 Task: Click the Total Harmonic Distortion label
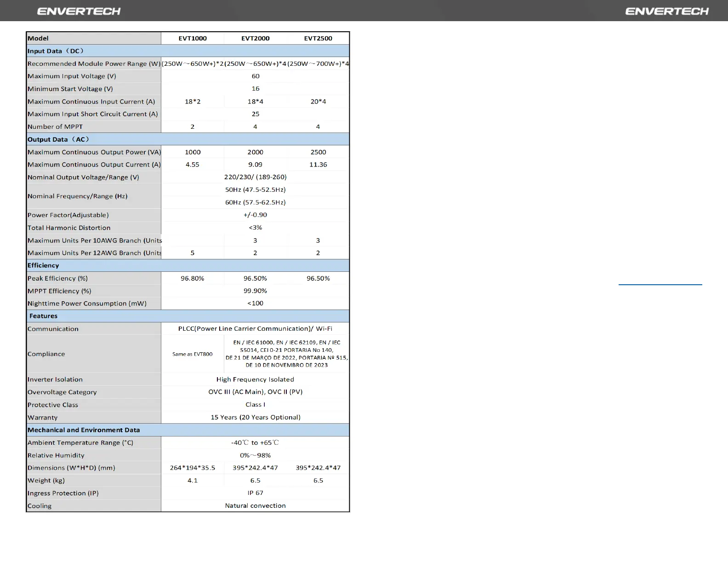coord(69,228)
